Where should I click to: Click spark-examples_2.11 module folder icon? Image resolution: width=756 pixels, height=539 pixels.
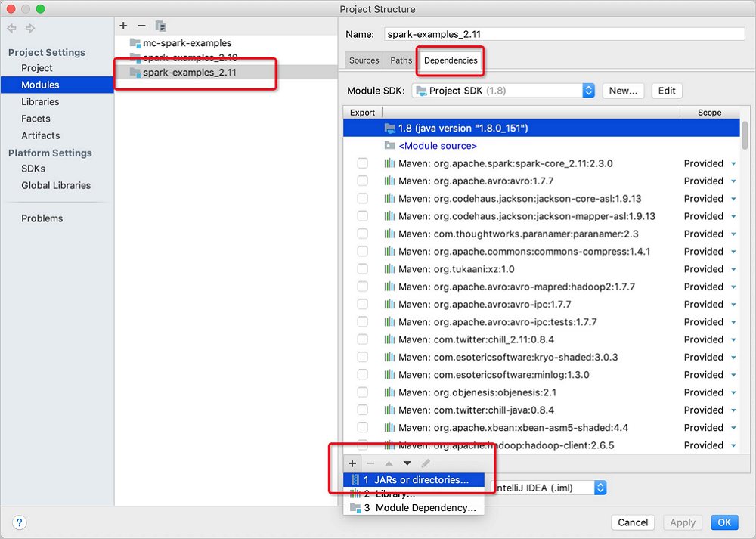(x=135, y=73)
